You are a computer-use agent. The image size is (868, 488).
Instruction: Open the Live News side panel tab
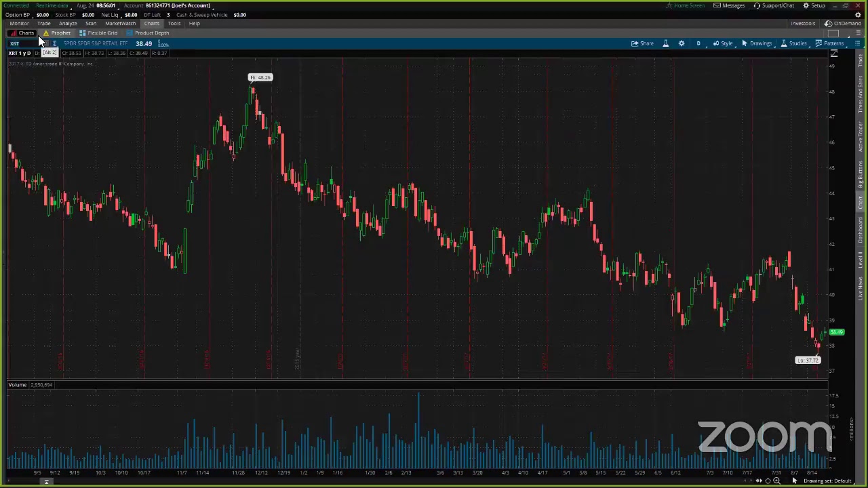coord(861,288)
